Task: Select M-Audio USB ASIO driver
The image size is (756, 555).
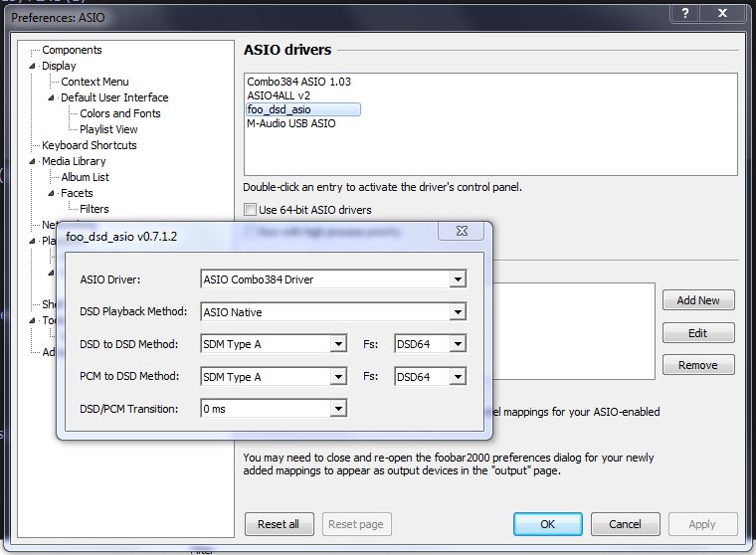Action: point(291,123)
